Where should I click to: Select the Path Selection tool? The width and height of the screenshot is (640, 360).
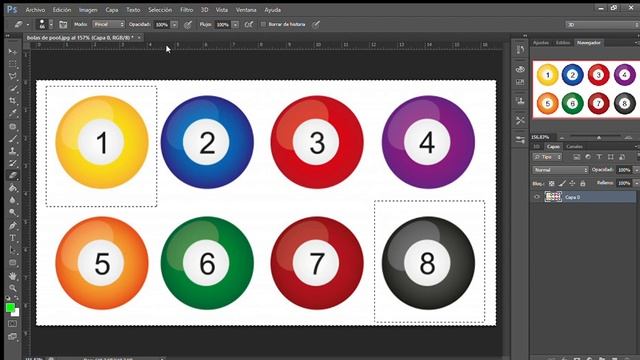click(13, 250)
